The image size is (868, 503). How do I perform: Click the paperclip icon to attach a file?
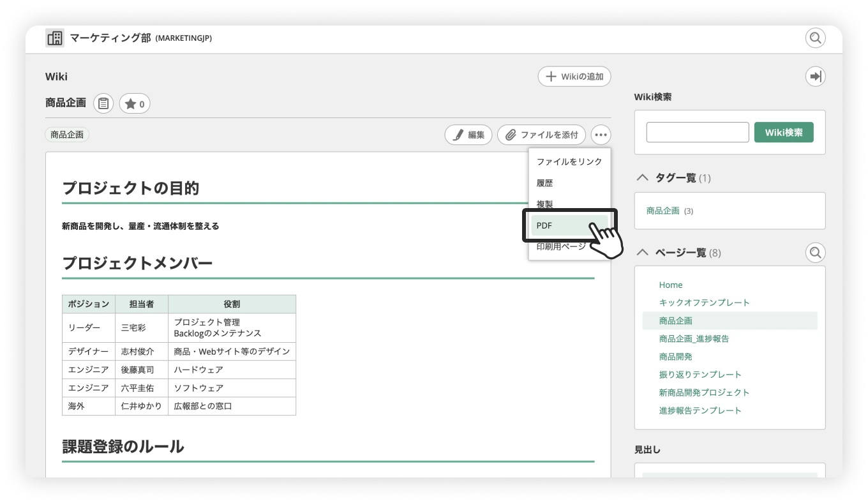(510, 135)
